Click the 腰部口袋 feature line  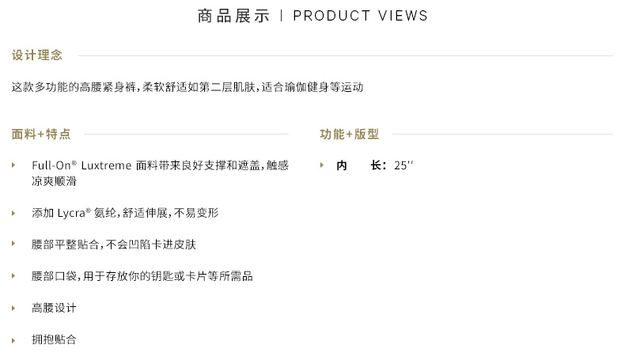pos(142,276)
